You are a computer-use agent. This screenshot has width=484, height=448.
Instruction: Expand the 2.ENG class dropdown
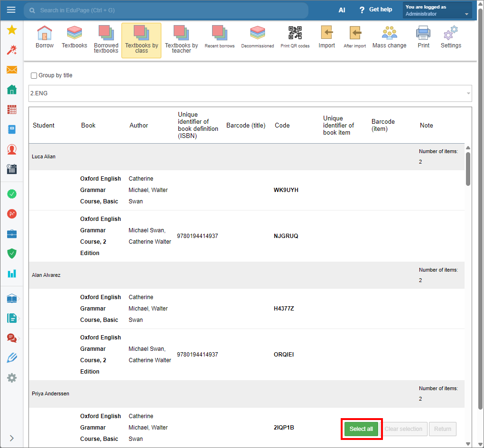[x=251, y=93]
